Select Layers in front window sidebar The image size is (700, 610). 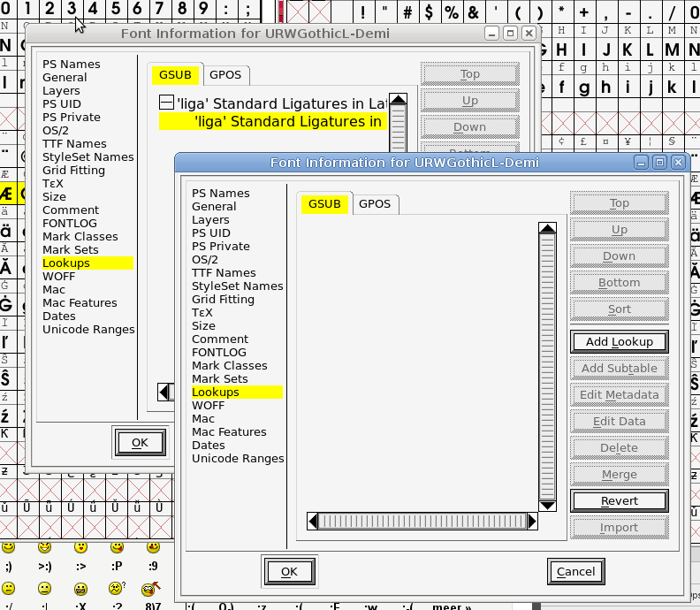coord(210,220)
